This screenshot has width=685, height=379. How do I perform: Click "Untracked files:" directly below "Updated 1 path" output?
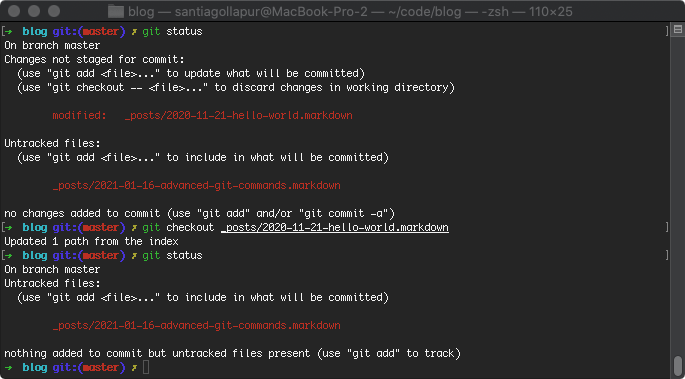point(52,283)
